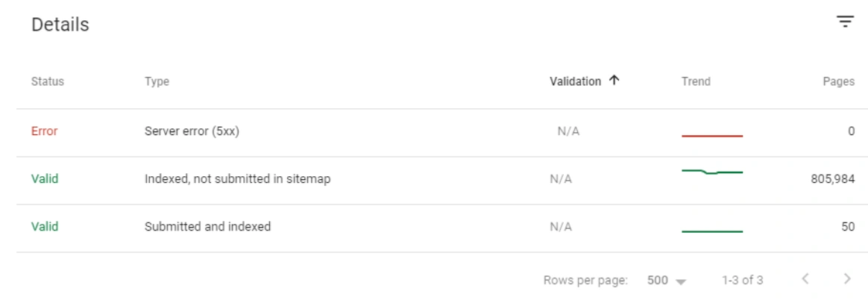Click the 805,984 pages count

(x=829, y=179)
